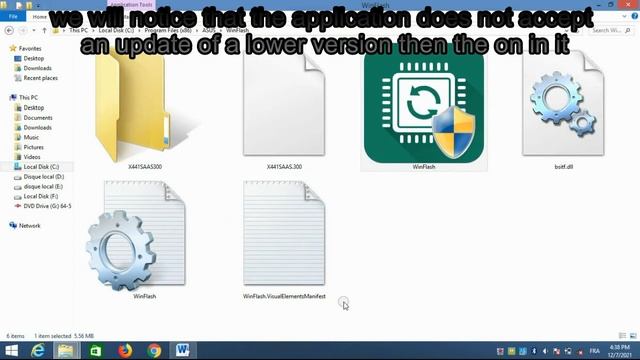Viewport: 640px width, 360px height.
Task: Select disque local (E:) drive
Action: point(43,187)
